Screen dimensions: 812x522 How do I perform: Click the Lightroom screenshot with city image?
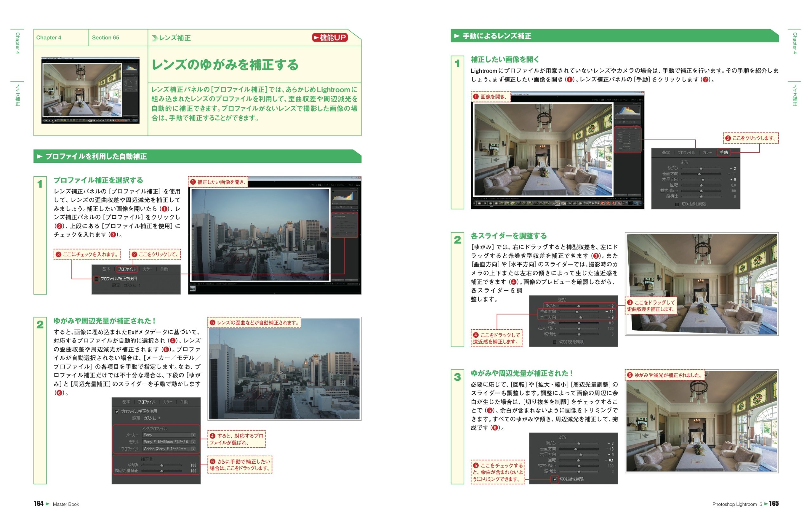pyautogui.click(x=275, y=235)
